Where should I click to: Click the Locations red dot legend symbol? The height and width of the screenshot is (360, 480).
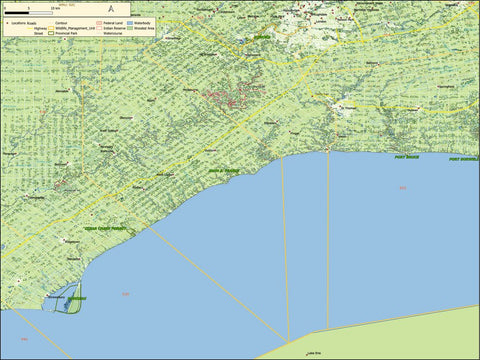8,23
